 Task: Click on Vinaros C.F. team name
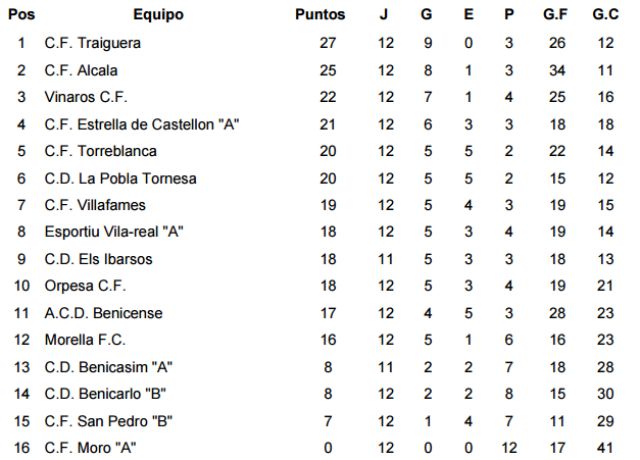pyautogui.click(x=86, y=97)
